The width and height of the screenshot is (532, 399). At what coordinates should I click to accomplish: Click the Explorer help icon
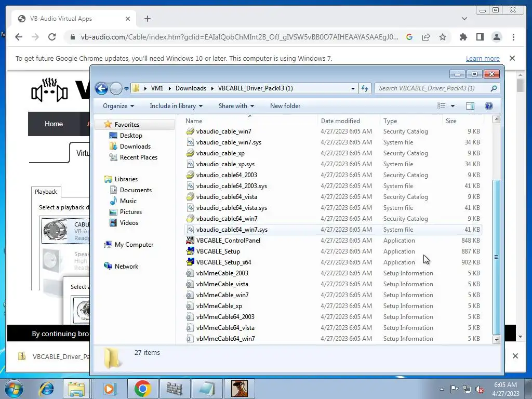[x=488, y=106]
